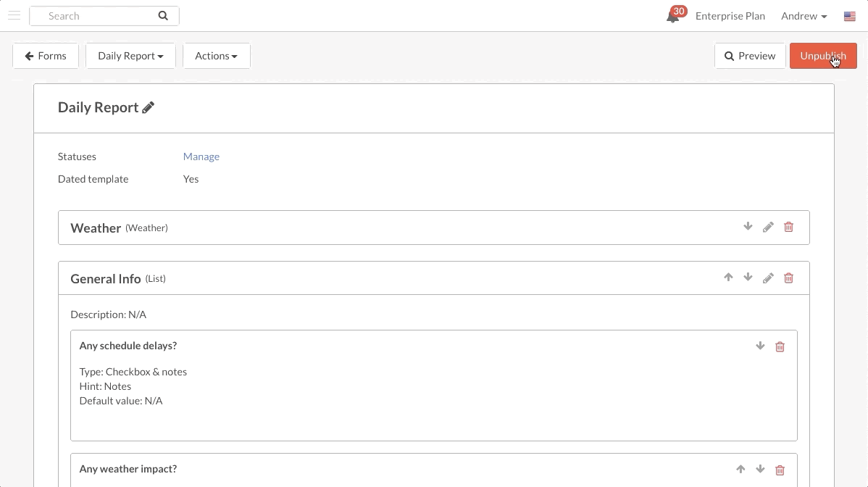Move General Info section up

tap(728, 278)
